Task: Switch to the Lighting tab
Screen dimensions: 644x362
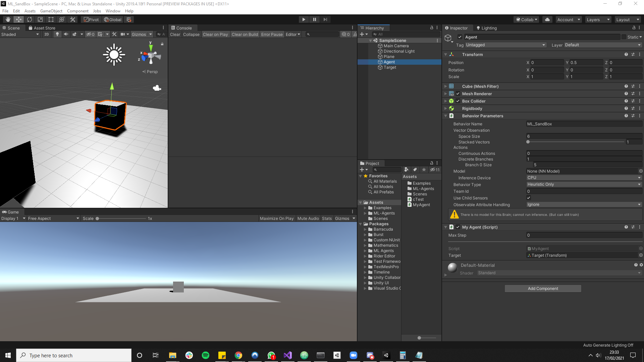Action: coord(486,28)
